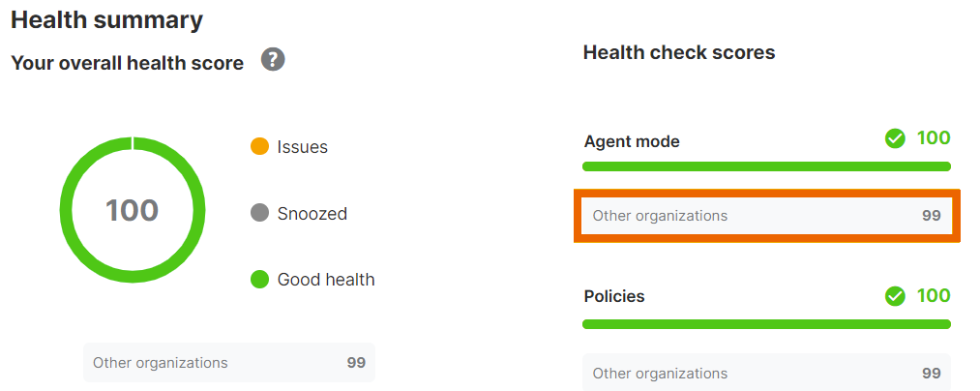Click the Agent mode green progress bar
Image resolution: width=980 pixels, height=391 pixels.
click(x=766, y=166)
